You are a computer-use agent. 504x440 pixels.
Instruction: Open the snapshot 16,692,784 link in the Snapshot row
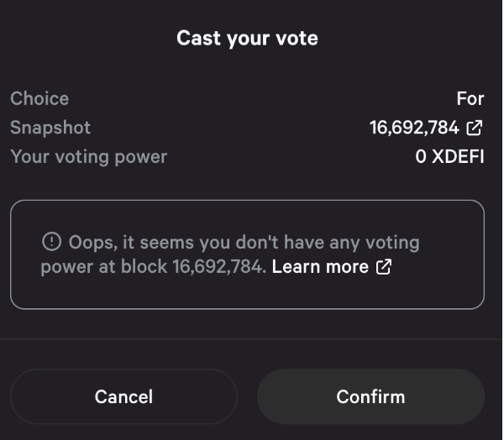(x=414, y=128)
